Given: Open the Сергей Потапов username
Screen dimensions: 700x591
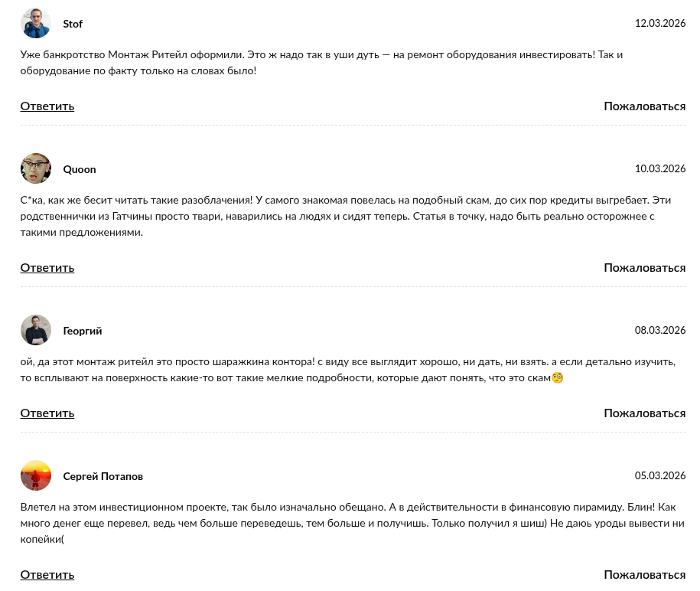Looking at the screenshot, I should coord(103,476).
